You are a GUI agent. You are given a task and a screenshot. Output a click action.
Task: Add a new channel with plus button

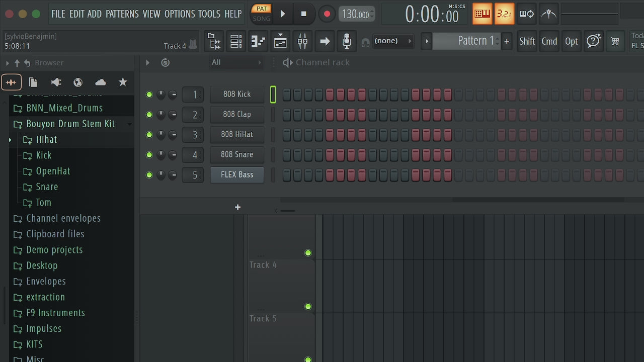click(x=237, y=207)
